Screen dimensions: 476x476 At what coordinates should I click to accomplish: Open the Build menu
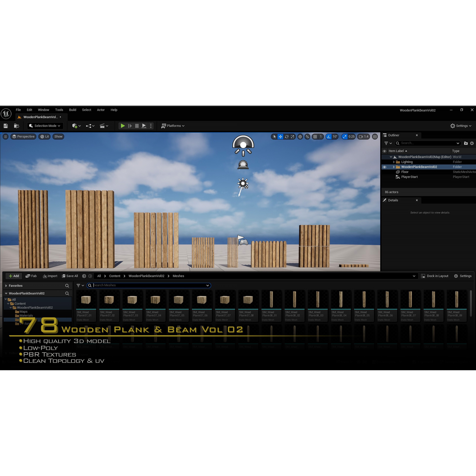click(x=72, y=110)
